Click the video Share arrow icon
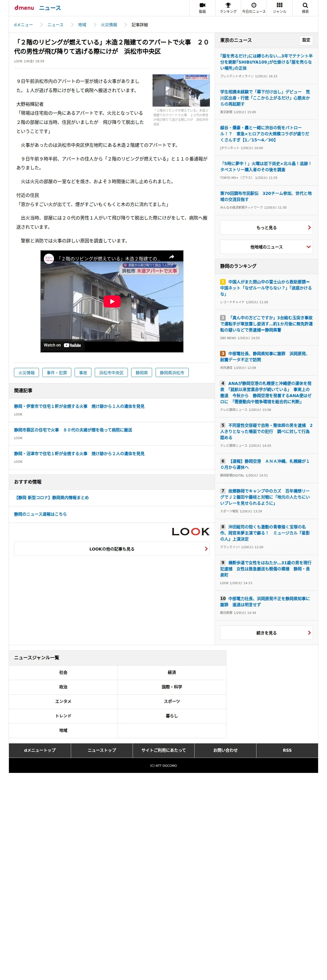This screenshot has width=327, height=980. (x=172, y=257)
